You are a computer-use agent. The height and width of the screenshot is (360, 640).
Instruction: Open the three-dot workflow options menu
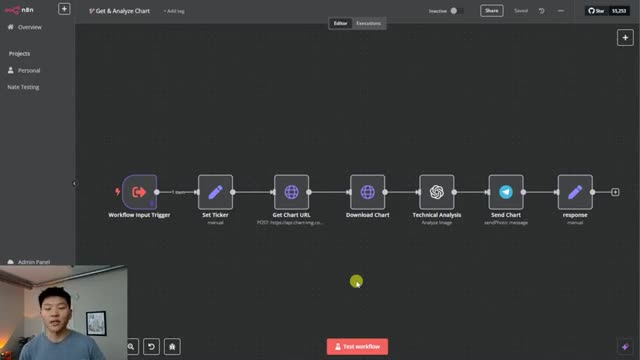(x=561, y=11)
